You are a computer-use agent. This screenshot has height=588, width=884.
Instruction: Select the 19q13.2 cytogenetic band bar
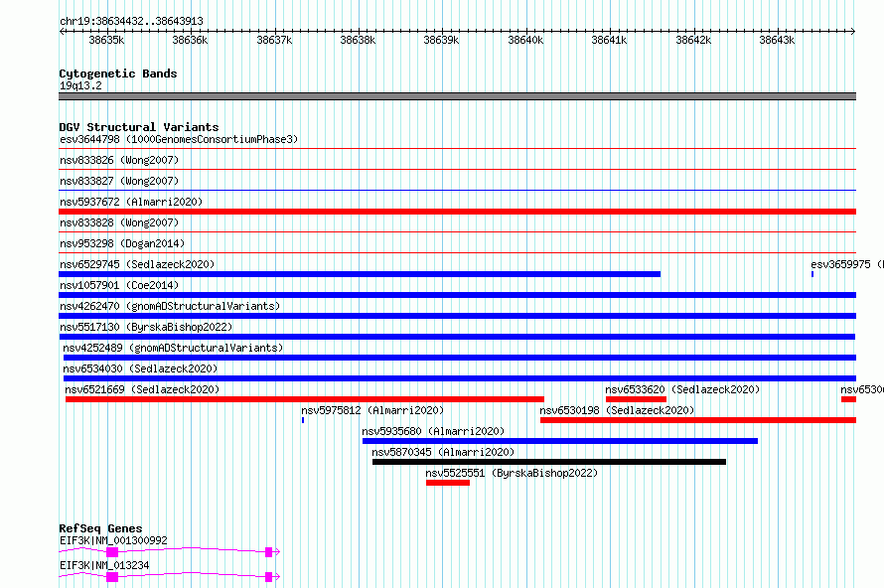click(457, 96)
